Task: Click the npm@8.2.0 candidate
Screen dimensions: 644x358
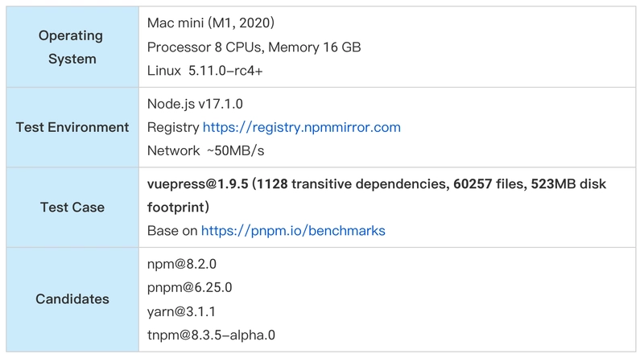Action: click(x=182, y=264)
